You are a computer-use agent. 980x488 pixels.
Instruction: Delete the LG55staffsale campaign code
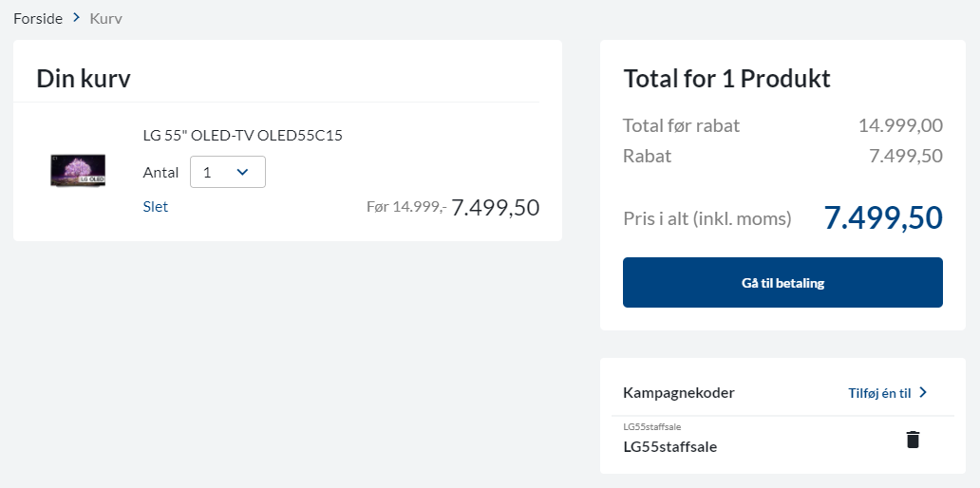(x=913, y=440)
